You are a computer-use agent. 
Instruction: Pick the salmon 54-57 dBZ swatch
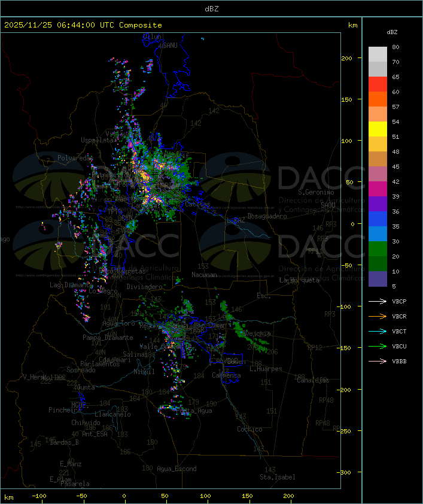[378, 114]
